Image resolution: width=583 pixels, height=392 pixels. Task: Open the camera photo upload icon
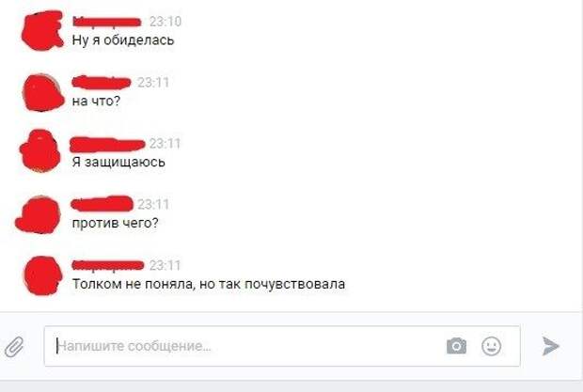[456, 346]
